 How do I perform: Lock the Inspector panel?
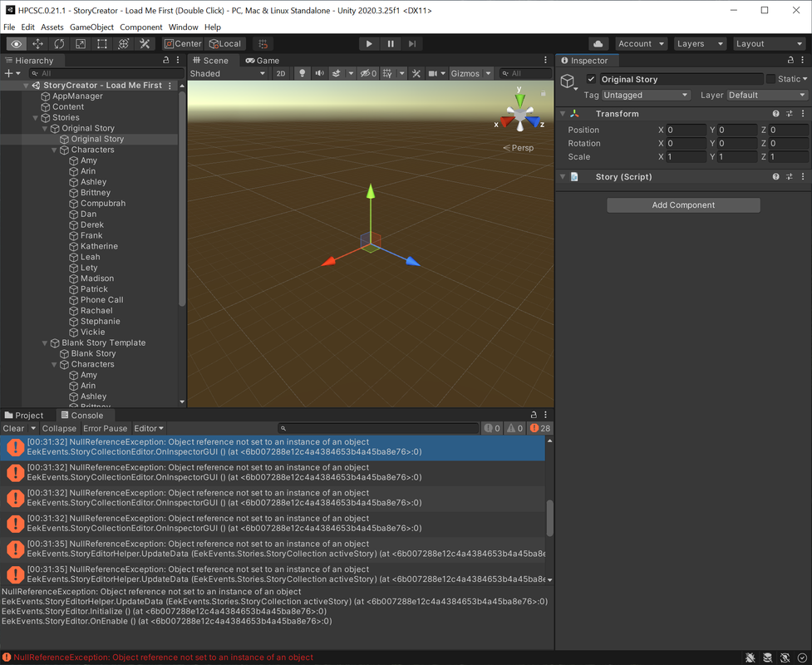790,61
